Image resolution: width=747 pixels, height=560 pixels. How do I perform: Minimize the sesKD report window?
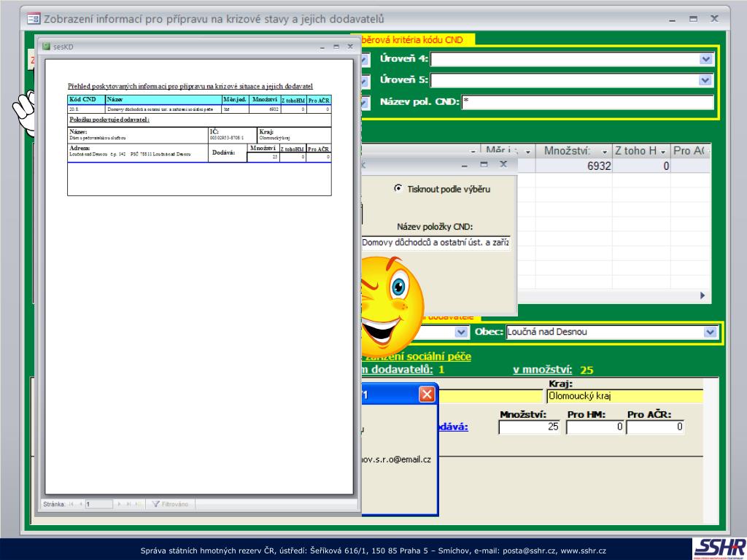(x=322, y=47)
